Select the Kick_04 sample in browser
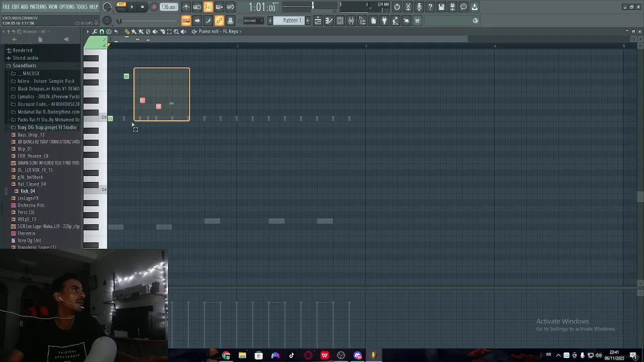The image size is (644, 362). point(28,191)
